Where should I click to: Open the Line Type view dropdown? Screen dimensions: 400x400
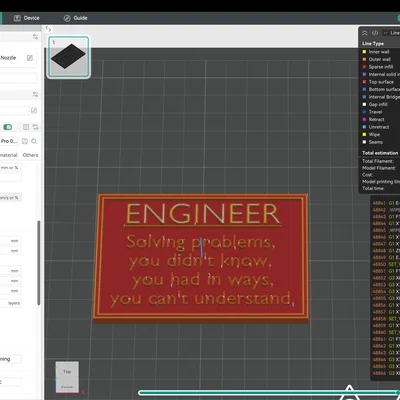coord(391,33)
